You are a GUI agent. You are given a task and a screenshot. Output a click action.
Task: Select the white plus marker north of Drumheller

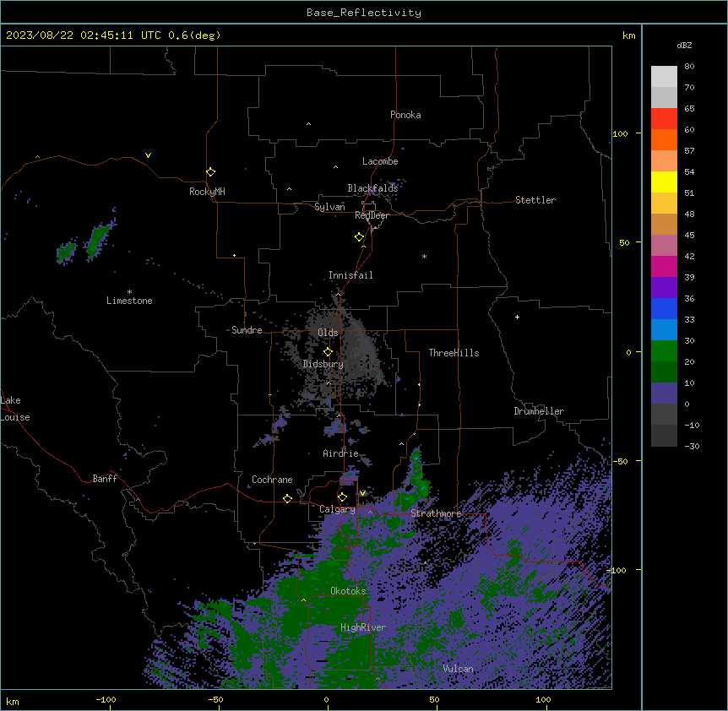pyautogui.click(x=517, y=317)
